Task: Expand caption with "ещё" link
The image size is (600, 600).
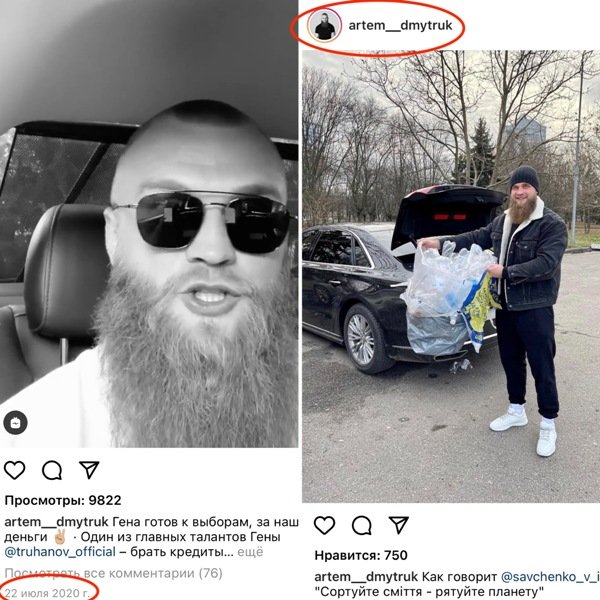Action: pyautogui.click(x=250, y=552)
